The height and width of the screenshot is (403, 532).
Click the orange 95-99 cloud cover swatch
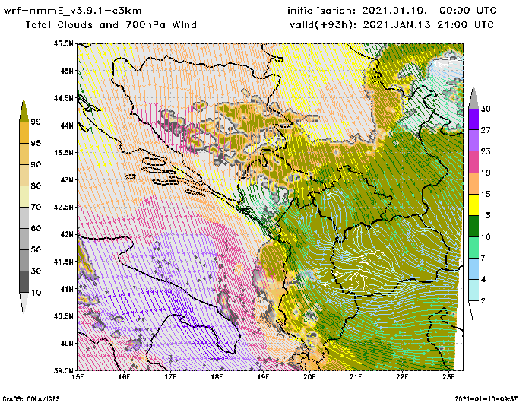pyautogui.click(x=24, y=132)
